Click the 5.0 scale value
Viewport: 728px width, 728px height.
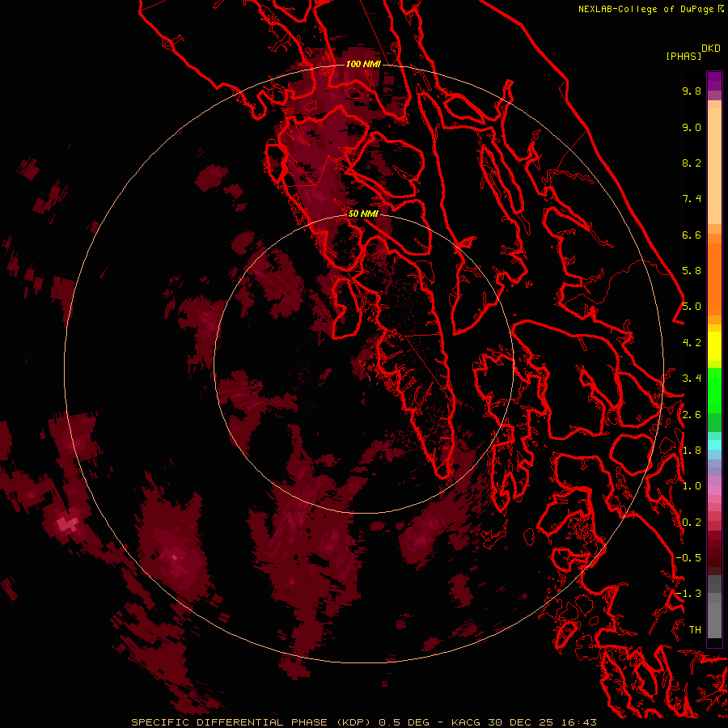[692, 307]
